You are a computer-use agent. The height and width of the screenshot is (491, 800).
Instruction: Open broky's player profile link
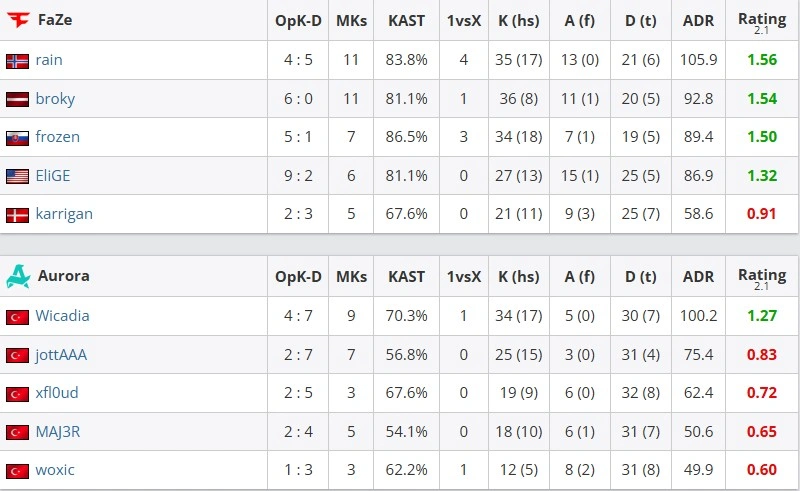click(x=55, y=99)
